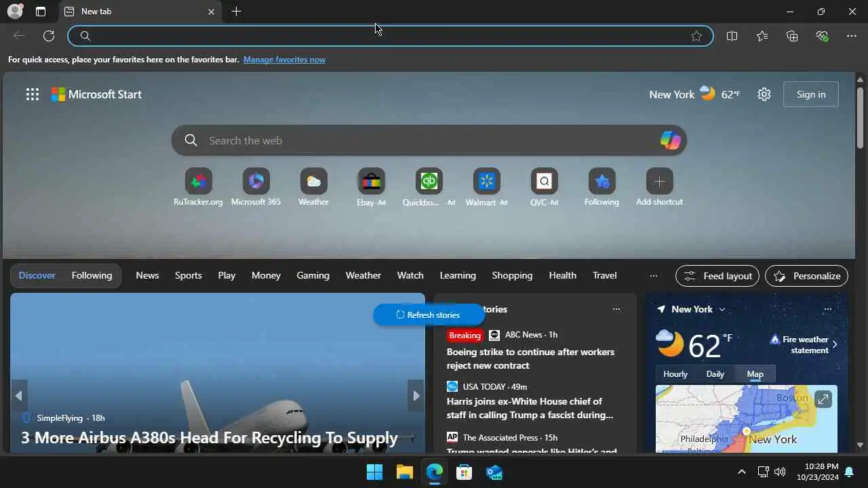Click the browser back arrow

(19, 36)
